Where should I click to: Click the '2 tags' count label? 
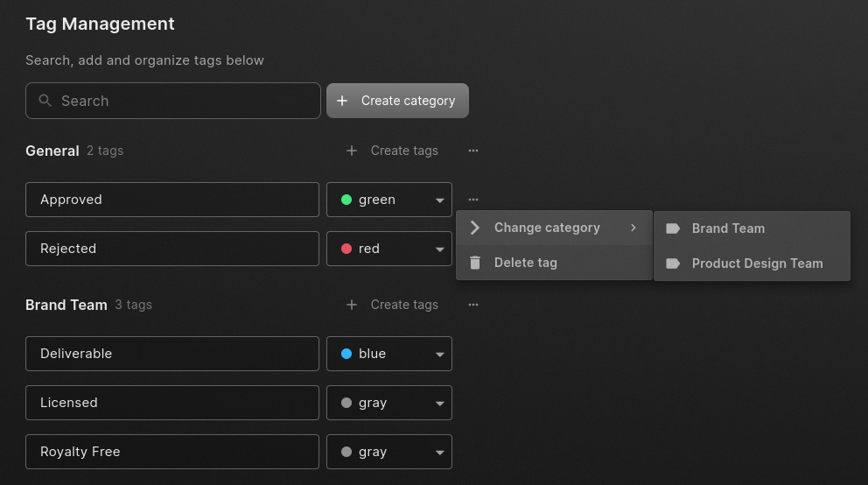tap(105, 151)
